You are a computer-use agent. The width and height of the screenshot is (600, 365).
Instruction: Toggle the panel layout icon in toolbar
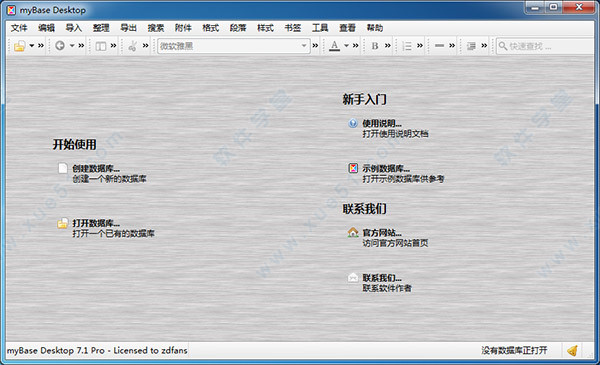101,46
